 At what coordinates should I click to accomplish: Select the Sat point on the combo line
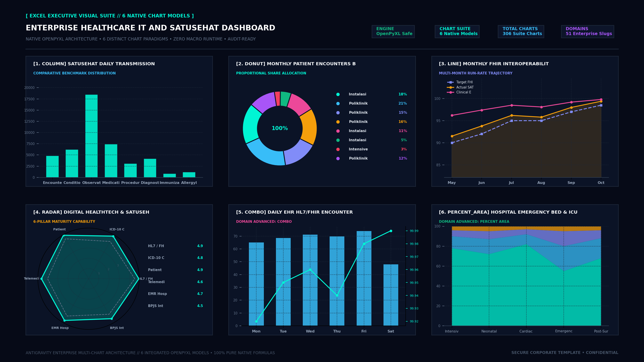click(x=391, y=231)
